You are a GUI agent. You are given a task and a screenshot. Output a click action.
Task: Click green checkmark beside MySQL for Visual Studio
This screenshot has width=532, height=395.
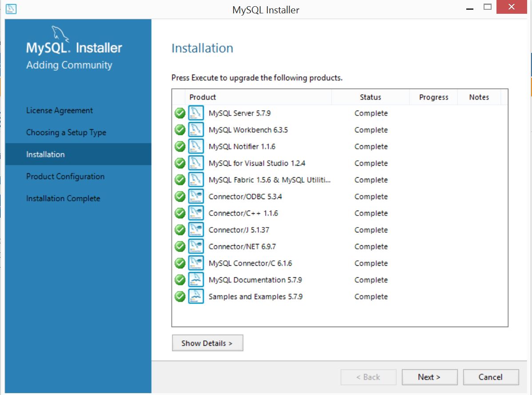[180, 163]
